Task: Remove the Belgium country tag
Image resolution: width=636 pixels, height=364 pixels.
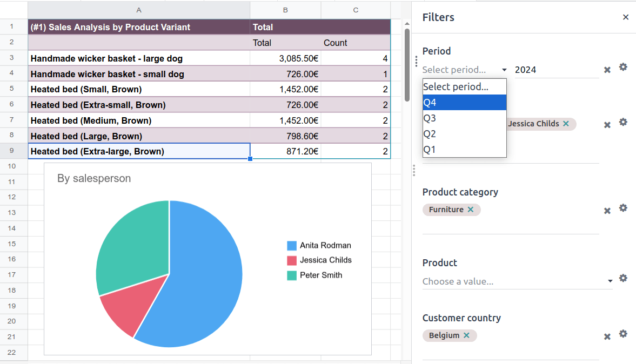Action: click(466, 335)
